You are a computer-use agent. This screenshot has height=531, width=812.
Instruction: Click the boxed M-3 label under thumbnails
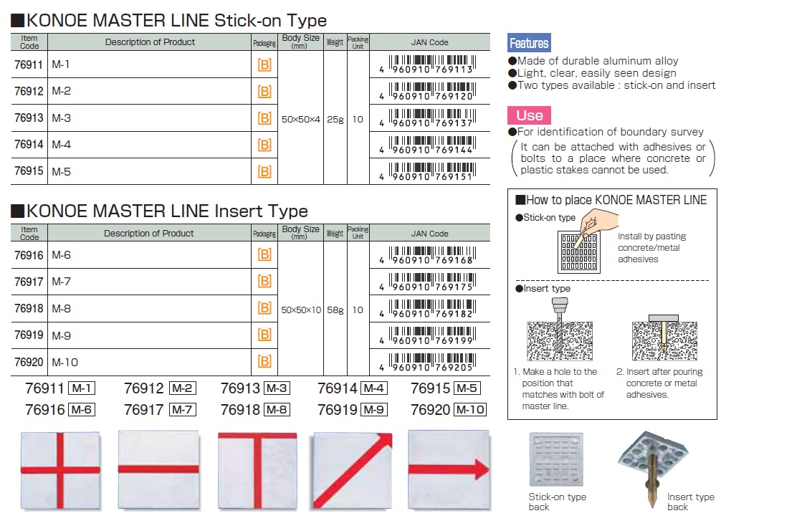pos(277,388)
